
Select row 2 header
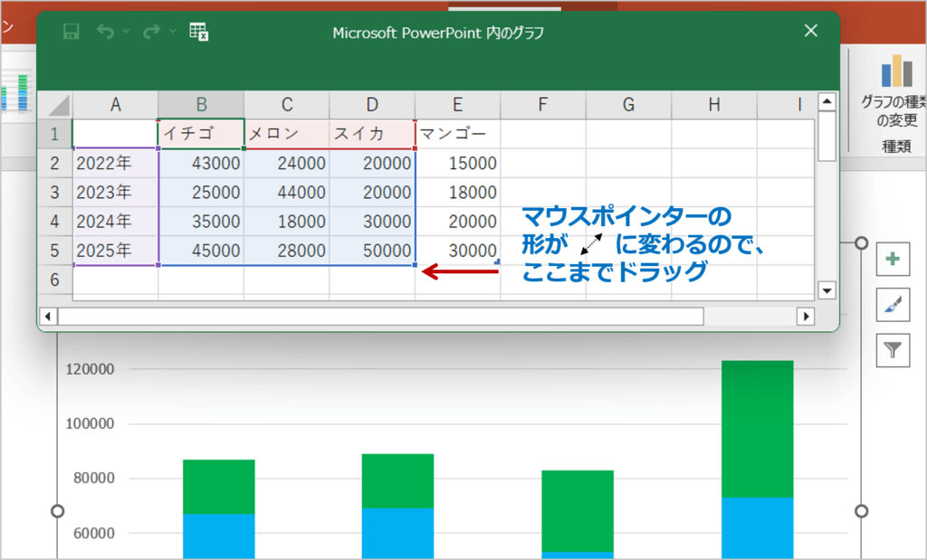point(55,163)
